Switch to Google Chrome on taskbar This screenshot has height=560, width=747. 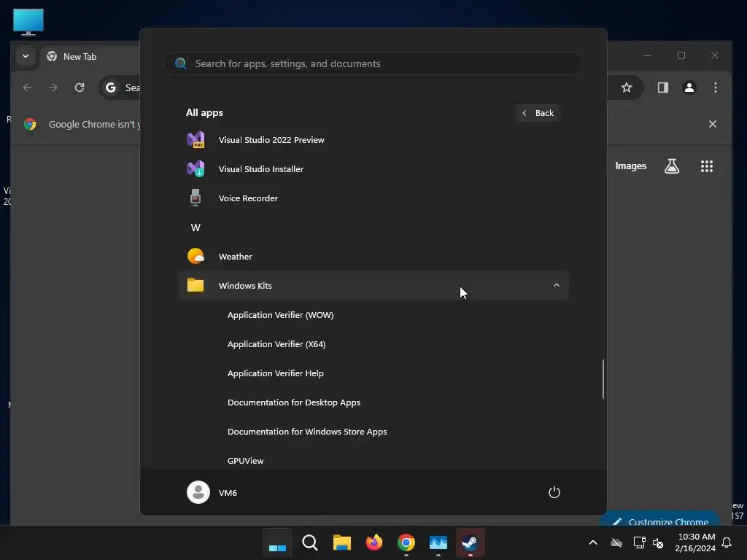pos(406,542)
